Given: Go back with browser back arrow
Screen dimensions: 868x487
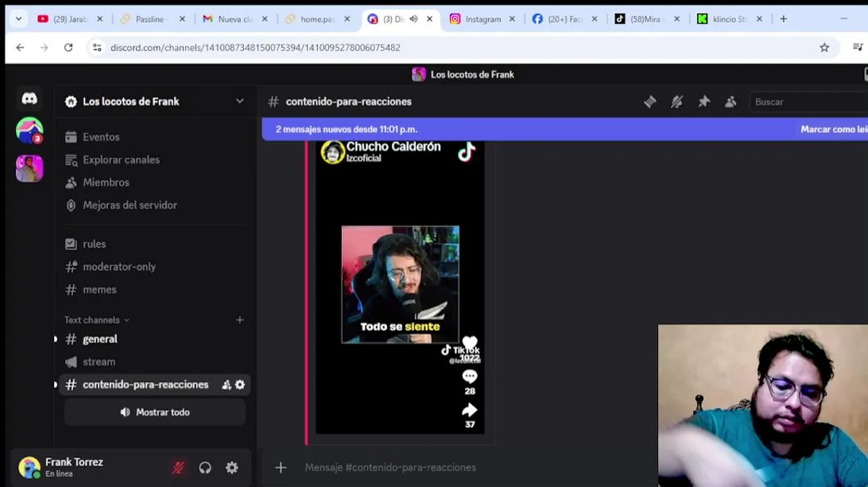Looking at the screenshot, I should point(20,47).
